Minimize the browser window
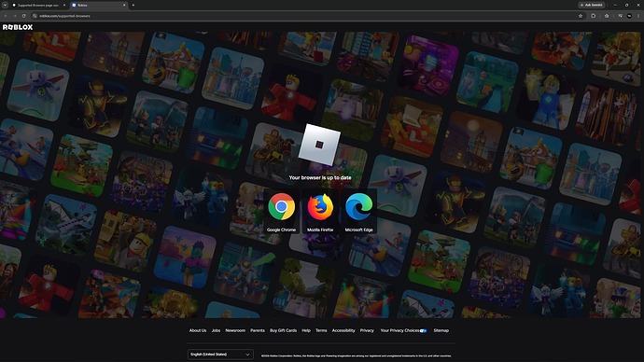 point(615,5)
